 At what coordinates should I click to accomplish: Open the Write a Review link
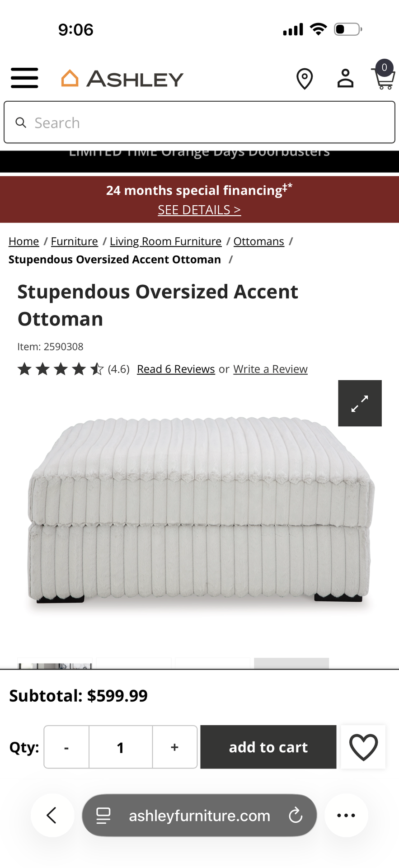pos(270,369)
